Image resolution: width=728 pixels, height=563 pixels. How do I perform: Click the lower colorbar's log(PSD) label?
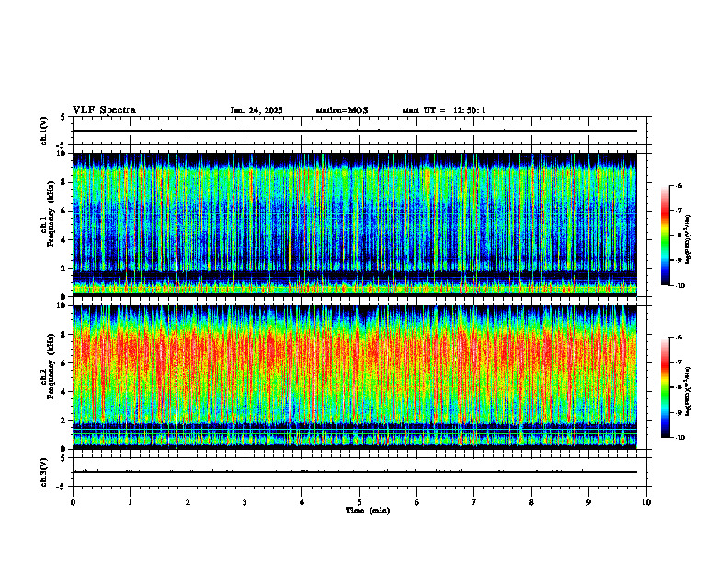[x=688, y=392]
